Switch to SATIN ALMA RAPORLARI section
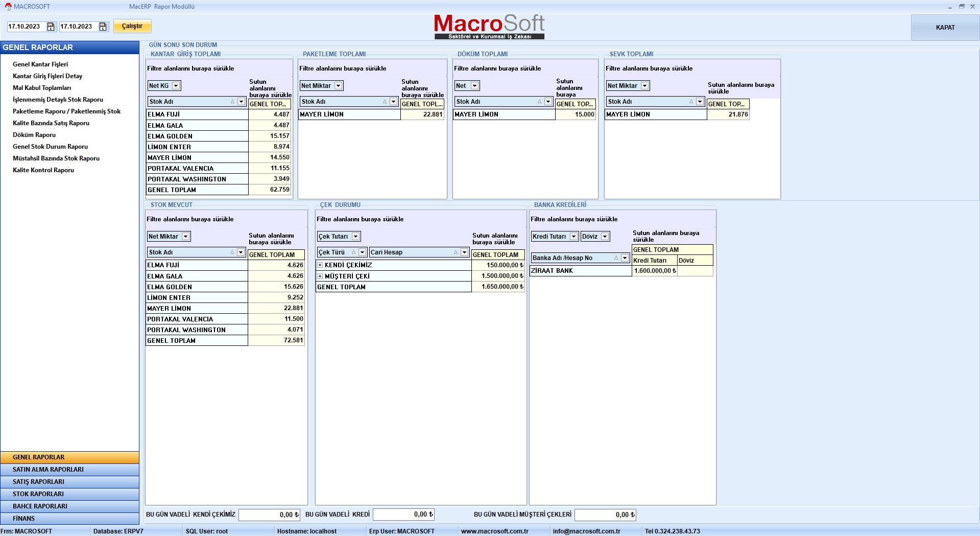980x536 pixels. (x=69, y=470)
